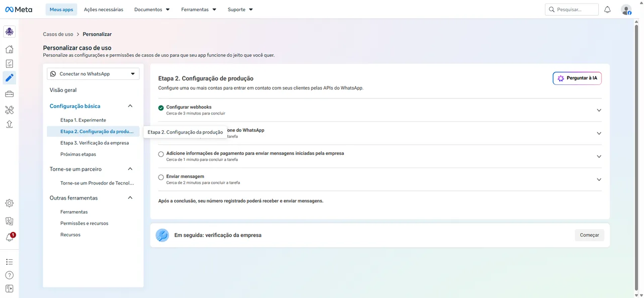The image size is (644, 298).
Task: Collapse the Torne-se um parceiro section
Action: pyautogui.click(x=130, y=169)
